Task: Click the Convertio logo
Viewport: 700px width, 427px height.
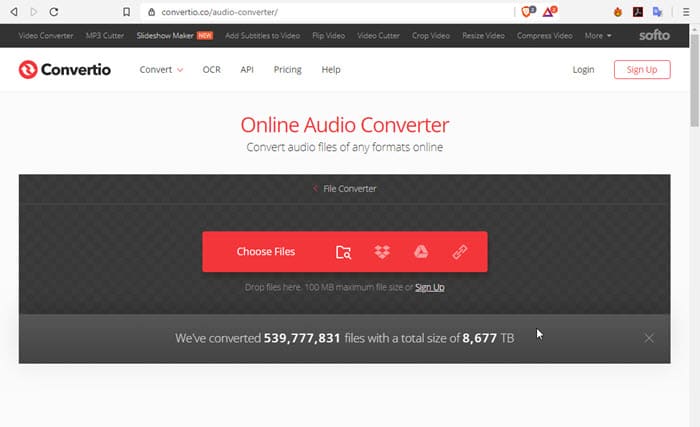Action: pyautogui.click(x=65, y=70)
